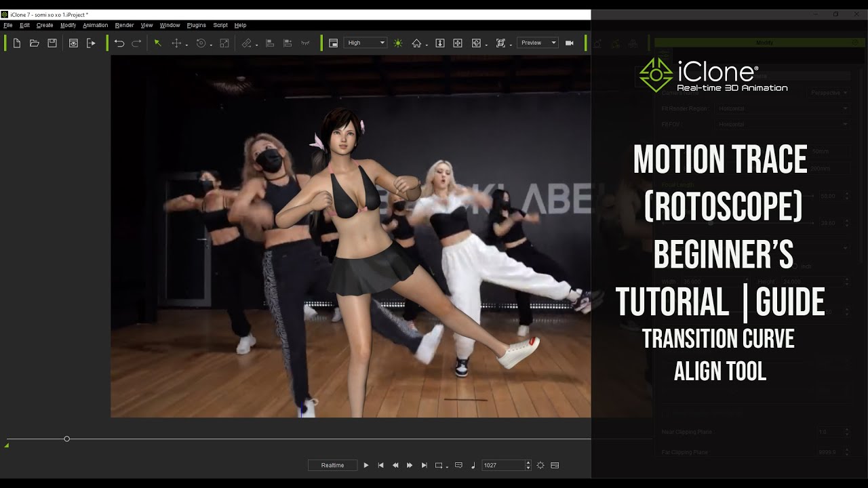
Task: Click the picker/eraser tool icon
Action: pyautogui.click(x=246, y=43)
